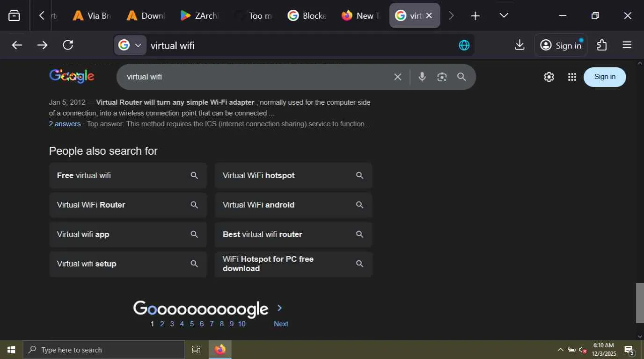This screenshot has width=644, height=359.
Task: Open the tab overview icon at top-left
Action: click(x=15, y=15)
